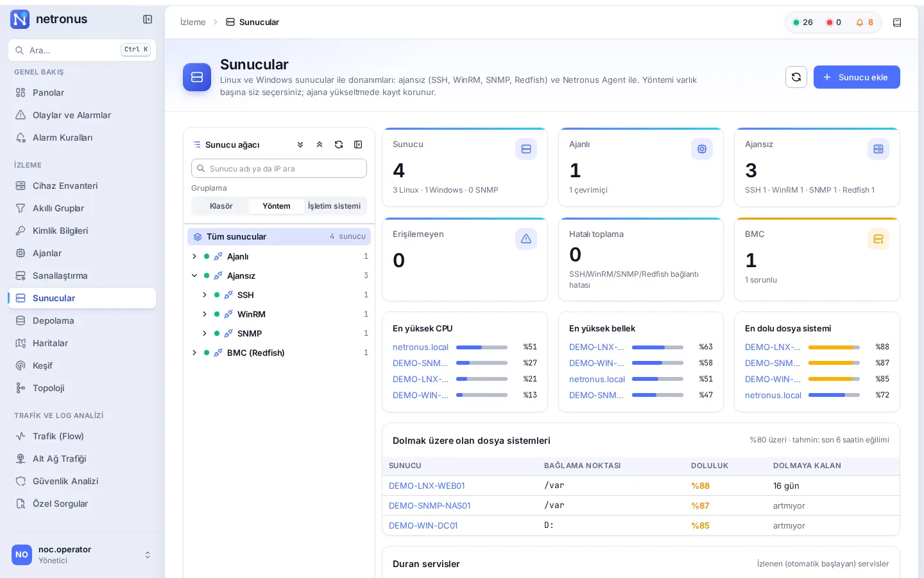Screen dimensions: 924x578
Task: Click the BMC card orange icon
Action: pyautogui.click(x=878, y=239)
